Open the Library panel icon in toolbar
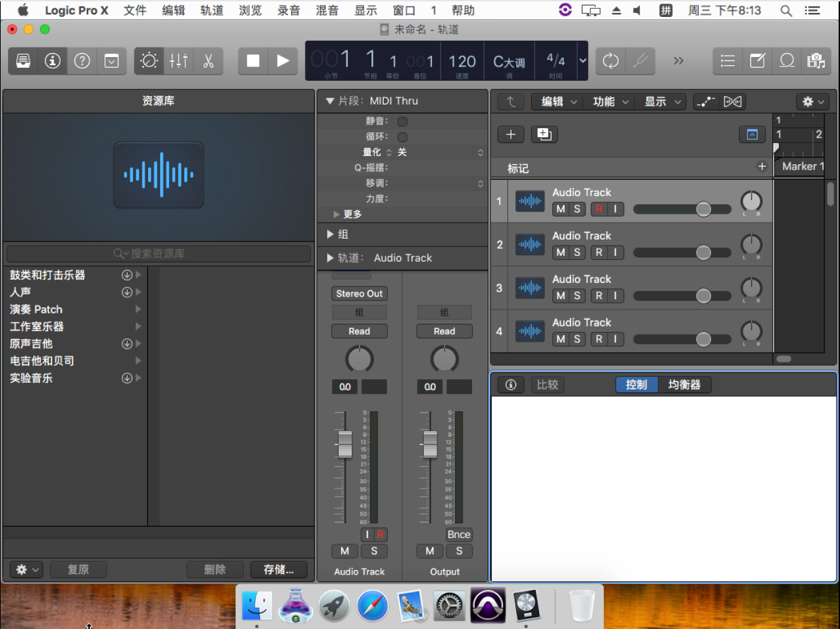 click(x=23, y=61)
